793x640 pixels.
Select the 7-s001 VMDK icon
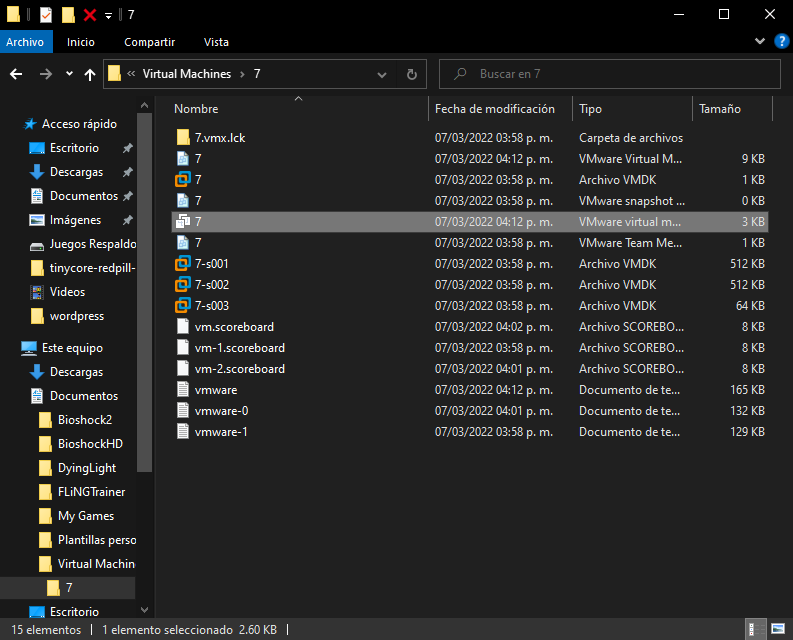tap(183, 264)
